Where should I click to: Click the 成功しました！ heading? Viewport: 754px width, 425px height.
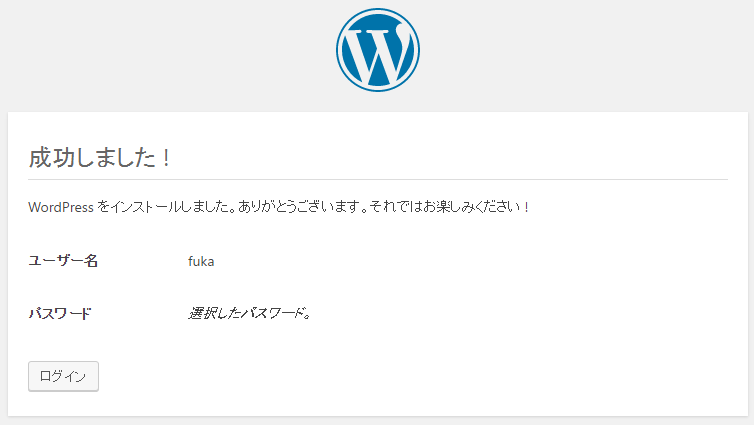pos(100,158)
